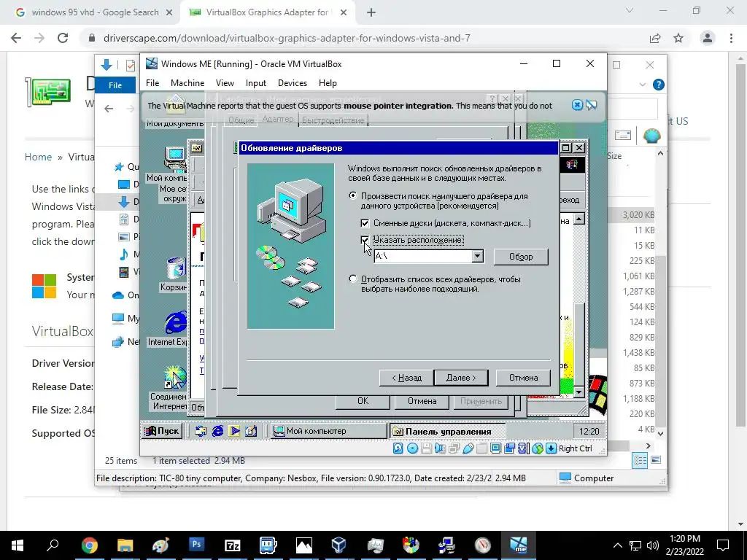
Task: Switch to windows 95 vhd Google tab
Action: point(95,12)
